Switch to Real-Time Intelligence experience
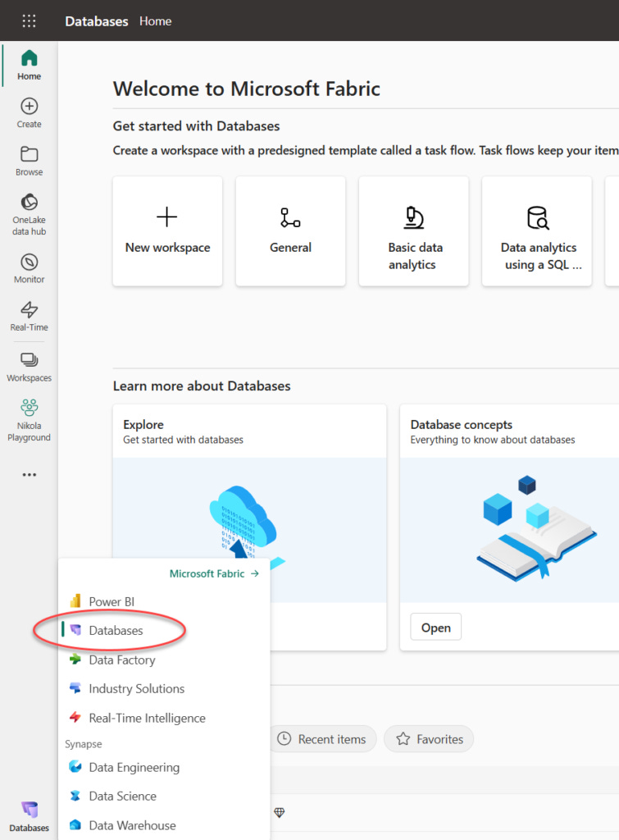The width and height of the screenshot is (619, 840). [x=147, y=718]
